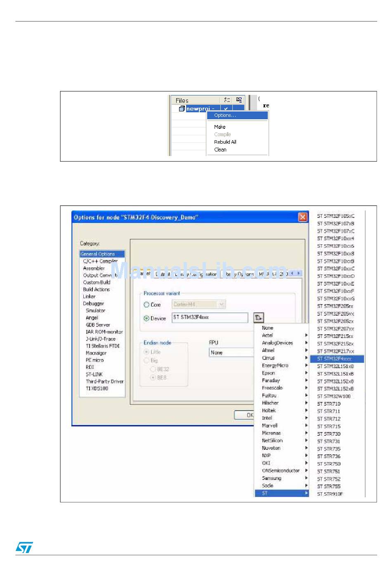Select Compile in the project context menu
The width and height of the screenshot is (392, 586).
pyautogui.click(x=222, y=134)
